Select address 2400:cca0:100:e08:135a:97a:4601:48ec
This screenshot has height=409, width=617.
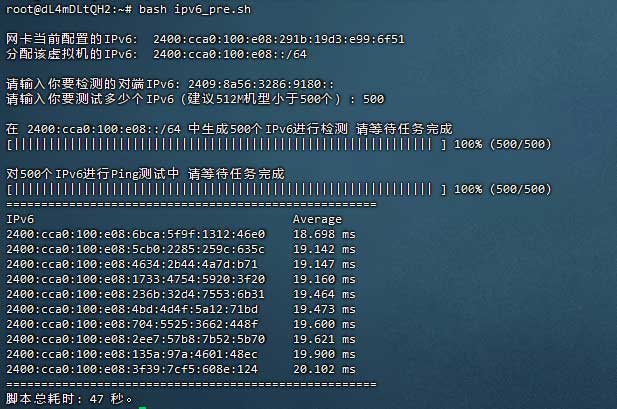(132, 354)
